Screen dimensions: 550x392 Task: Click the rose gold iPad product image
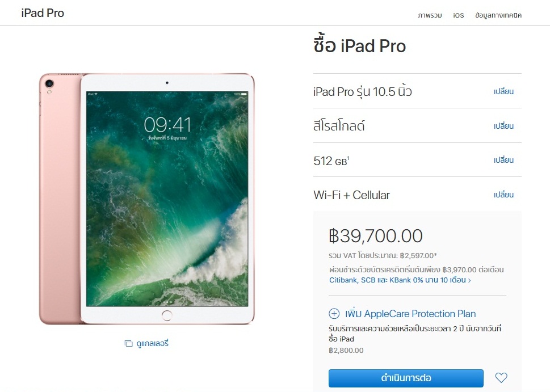coord(147,199)
